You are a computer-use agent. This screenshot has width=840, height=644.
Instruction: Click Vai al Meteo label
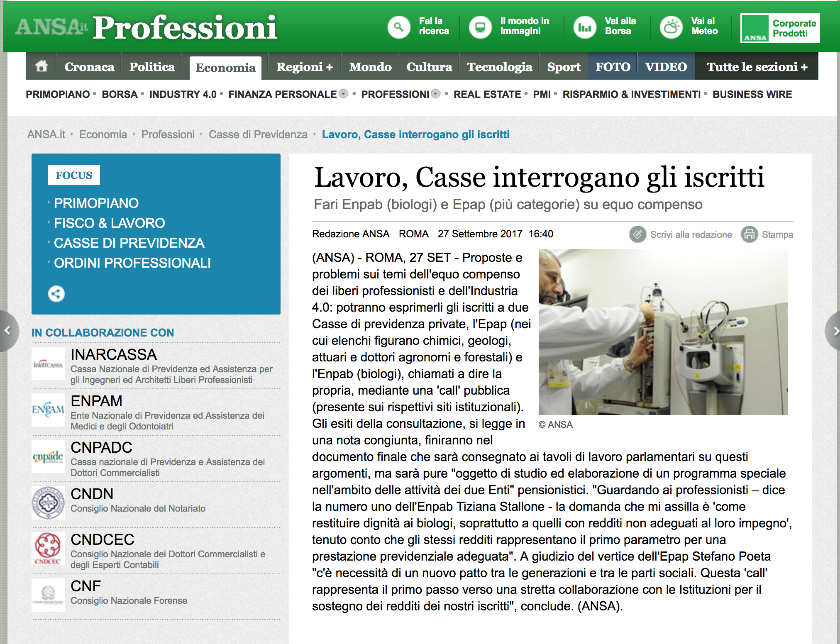click(704, 26)
